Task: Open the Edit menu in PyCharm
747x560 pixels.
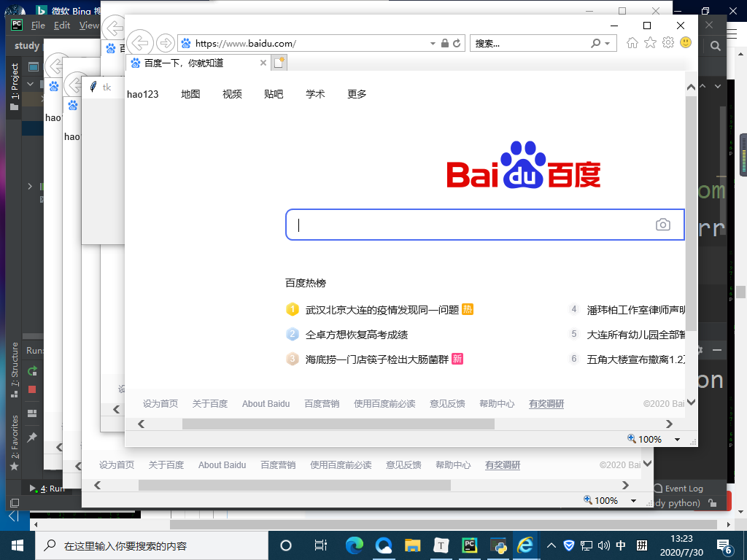Action: coord(62,26)
